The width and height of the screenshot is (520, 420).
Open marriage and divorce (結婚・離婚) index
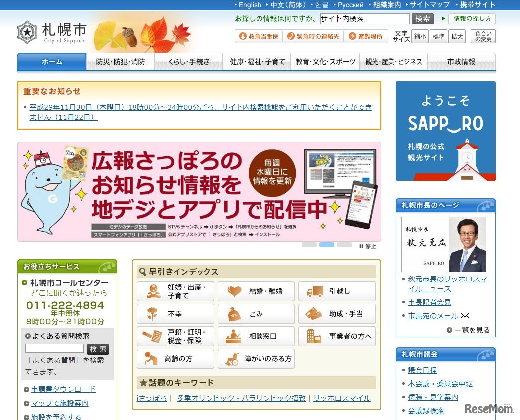pos(256,291)
